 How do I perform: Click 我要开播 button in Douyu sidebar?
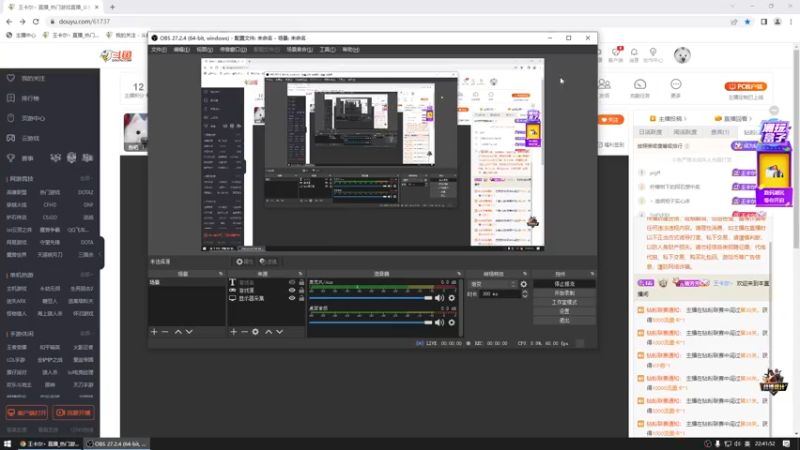coord(73,413)
